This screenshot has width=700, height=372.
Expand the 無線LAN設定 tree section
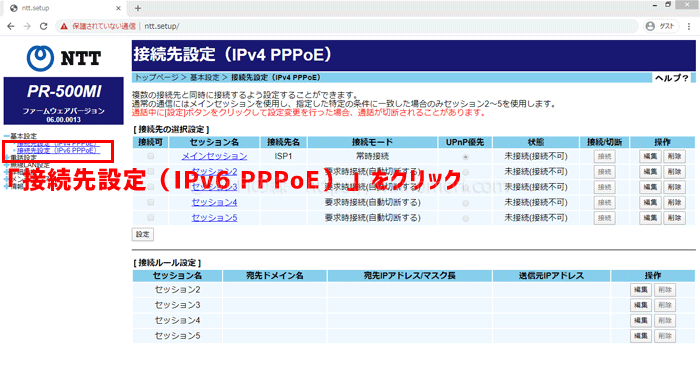tap(7, 165)
